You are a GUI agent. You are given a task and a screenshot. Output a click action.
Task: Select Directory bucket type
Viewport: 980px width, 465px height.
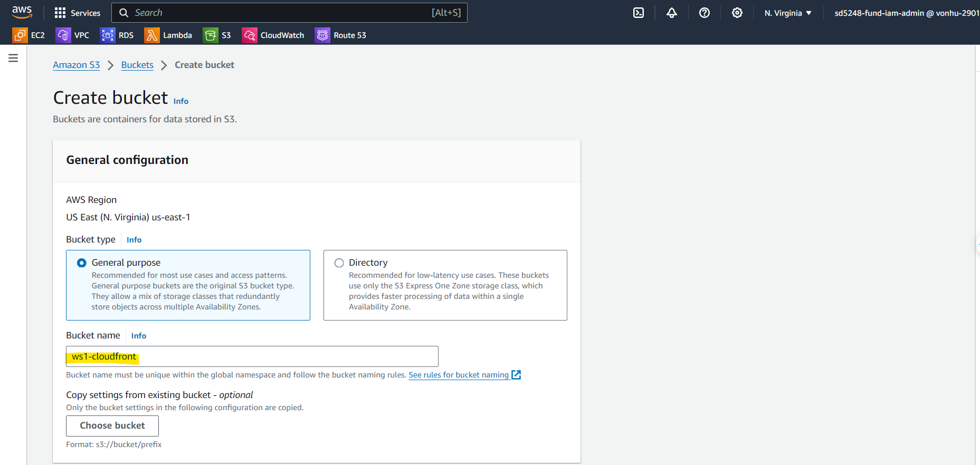point(339,263)
